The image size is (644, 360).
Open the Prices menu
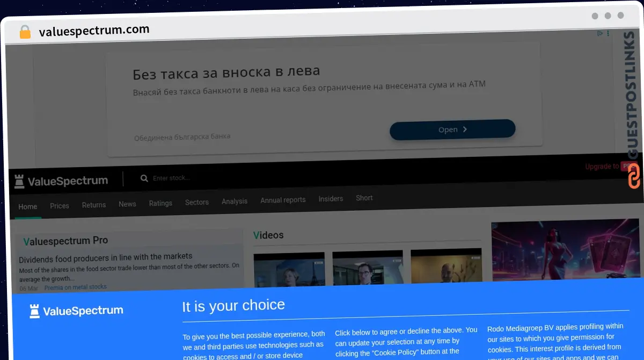(60, 206)
